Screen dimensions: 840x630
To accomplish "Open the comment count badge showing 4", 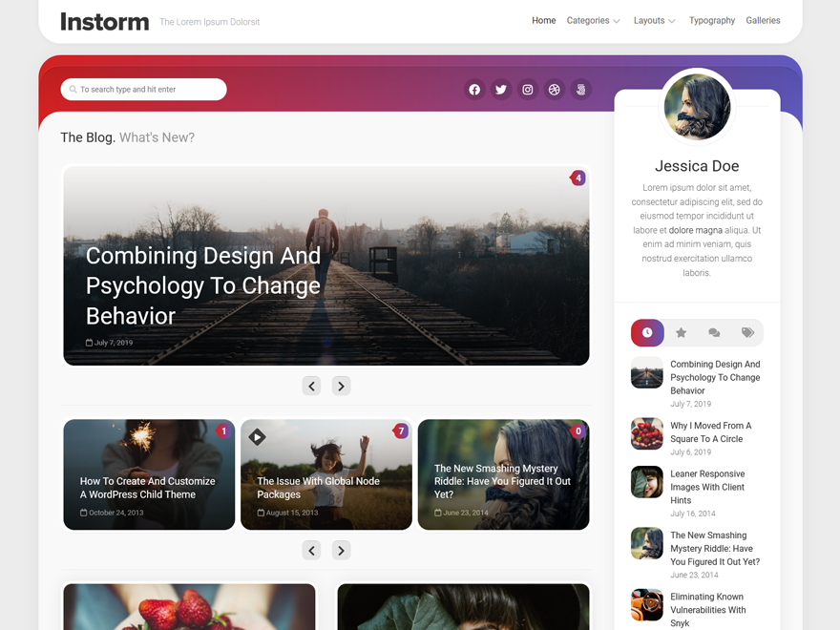I will [x=577, y=178].
